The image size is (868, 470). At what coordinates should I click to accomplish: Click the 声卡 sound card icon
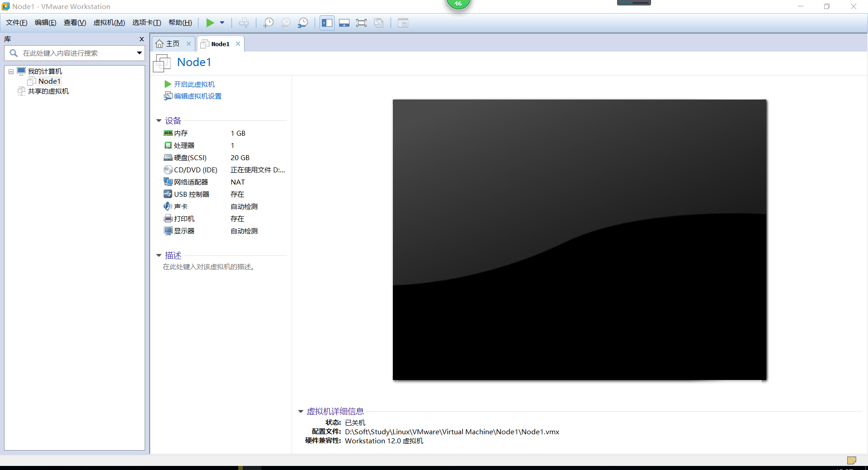click(168, 206)
